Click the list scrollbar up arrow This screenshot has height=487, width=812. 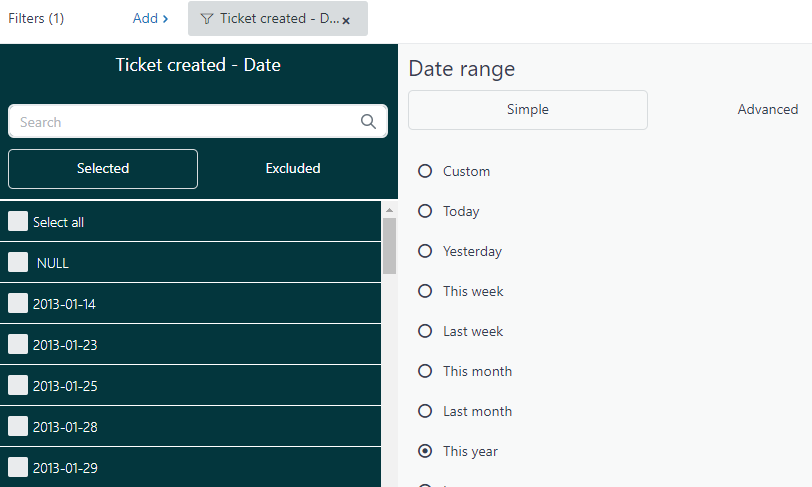click(389, 210)
